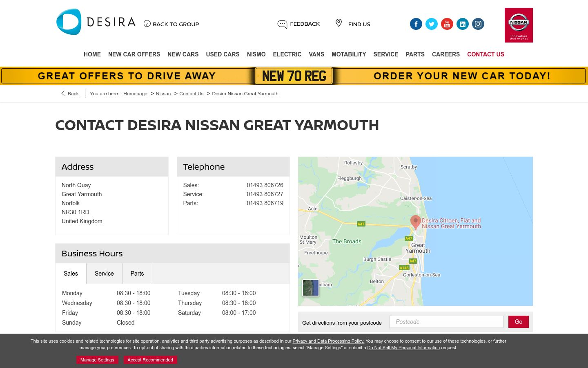Click the Service phone number 01493 808727

pos(265,194)
